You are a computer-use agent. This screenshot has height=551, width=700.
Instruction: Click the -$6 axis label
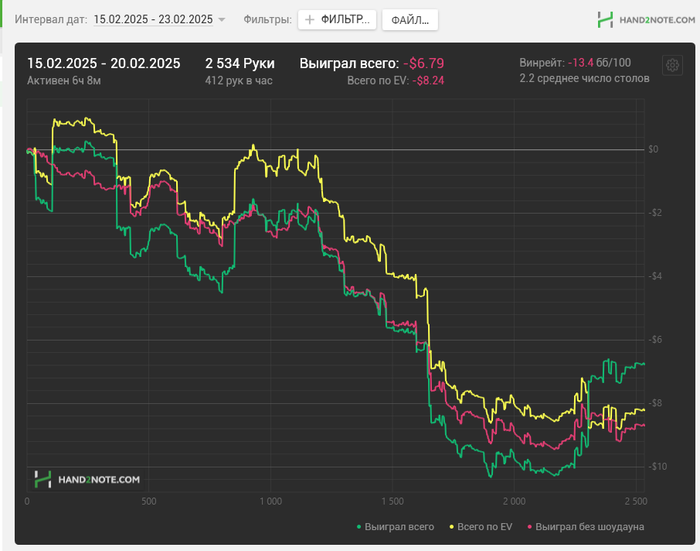coord(655,340)
